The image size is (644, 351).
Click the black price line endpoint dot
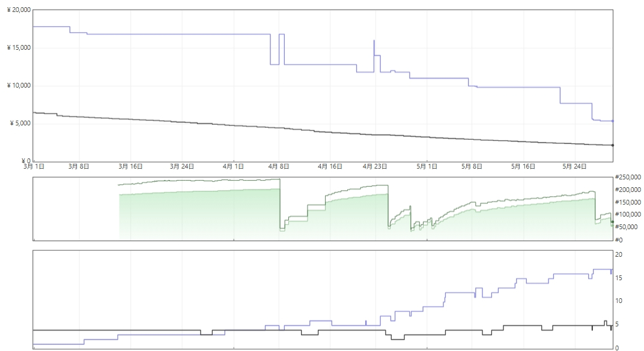pyautogui.click(x=613, y=145)
